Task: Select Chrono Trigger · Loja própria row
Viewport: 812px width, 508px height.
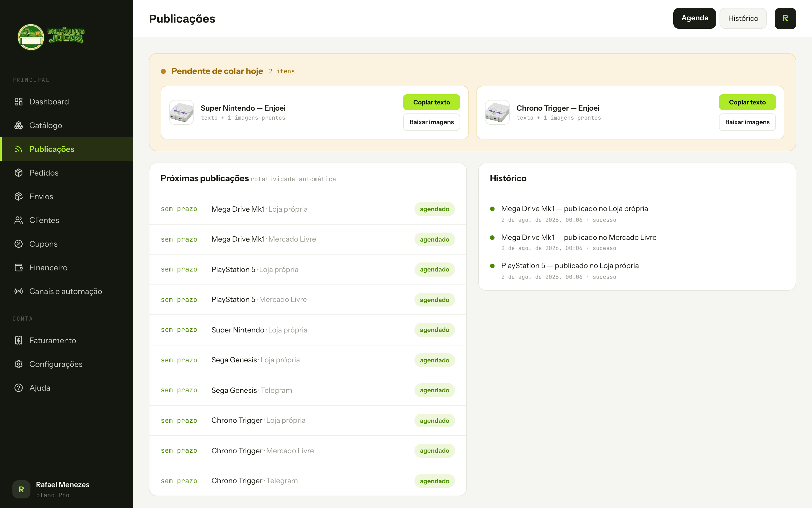Action: [308, 421]
